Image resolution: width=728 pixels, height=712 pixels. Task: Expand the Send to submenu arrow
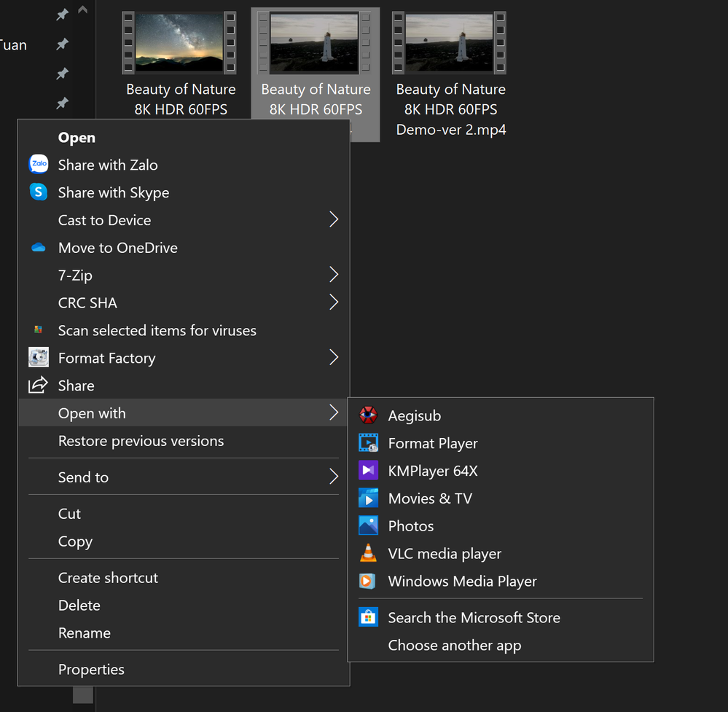tap(333, 477)
